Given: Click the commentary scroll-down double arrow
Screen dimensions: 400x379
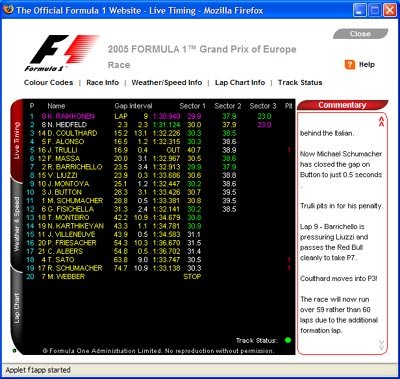Looking at the screenshot, I should coord(381,345).
